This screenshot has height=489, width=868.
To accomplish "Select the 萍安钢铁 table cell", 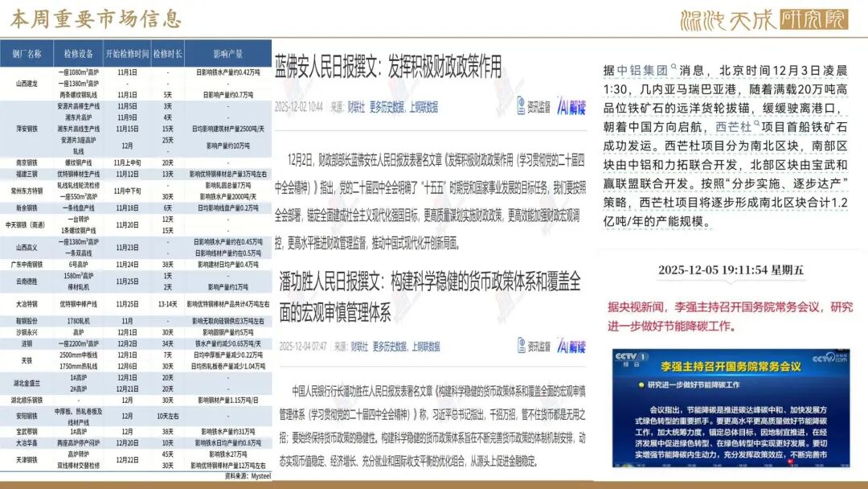I will [x=27, y=129].
